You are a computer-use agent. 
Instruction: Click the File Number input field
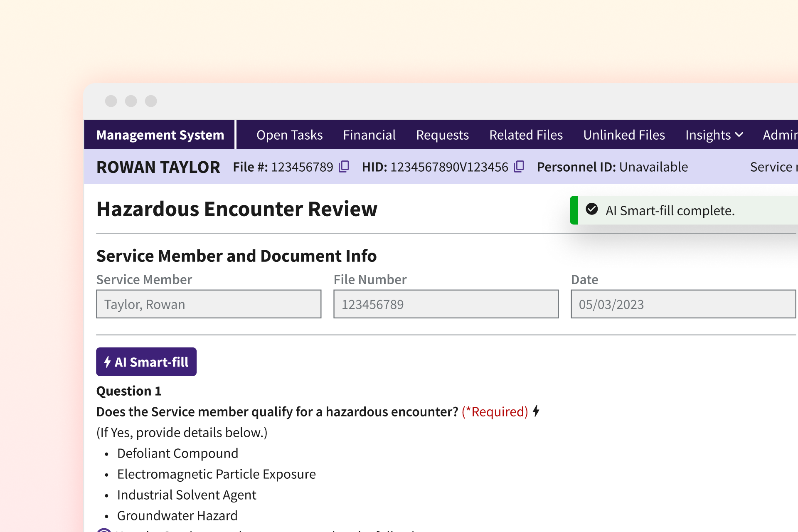click(x=446, y=304)
